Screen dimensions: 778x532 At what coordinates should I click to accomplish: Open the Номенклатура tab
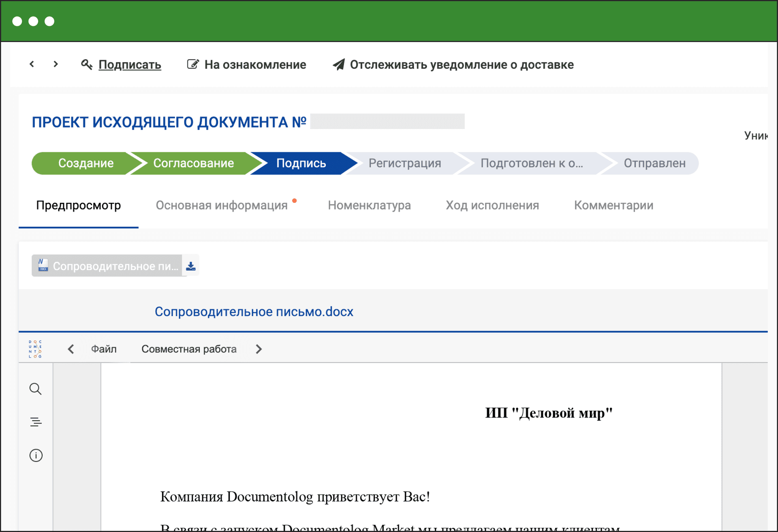[x=369, y=205]
